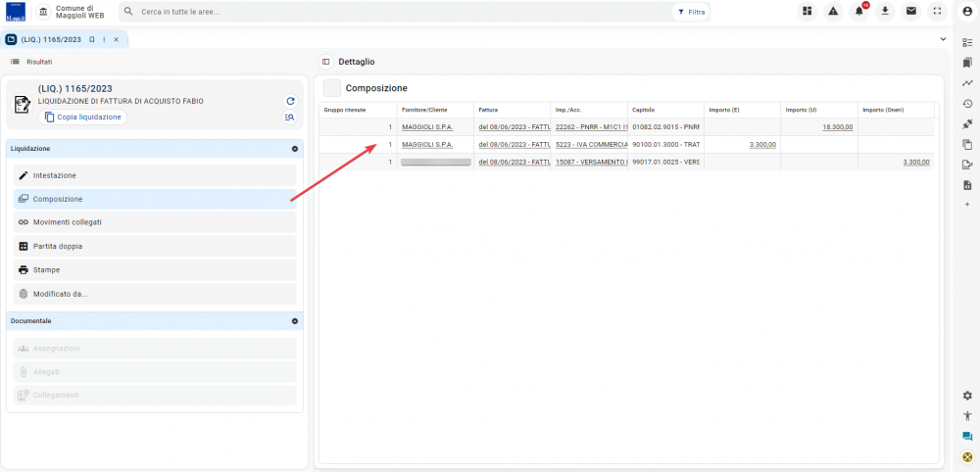The height and width of the screenshot is (472, 980).
Task: Open the tab options three-dot menu
Action: [x=104, y=39]
